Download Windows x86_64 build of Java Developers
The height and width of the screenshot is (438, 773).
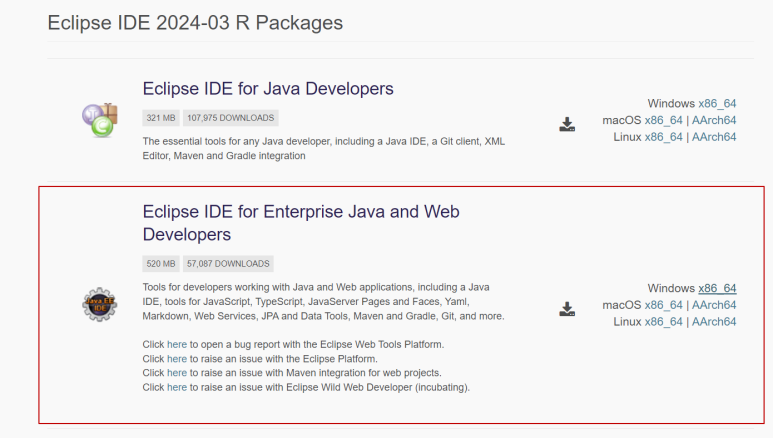[x=717, y=104]
